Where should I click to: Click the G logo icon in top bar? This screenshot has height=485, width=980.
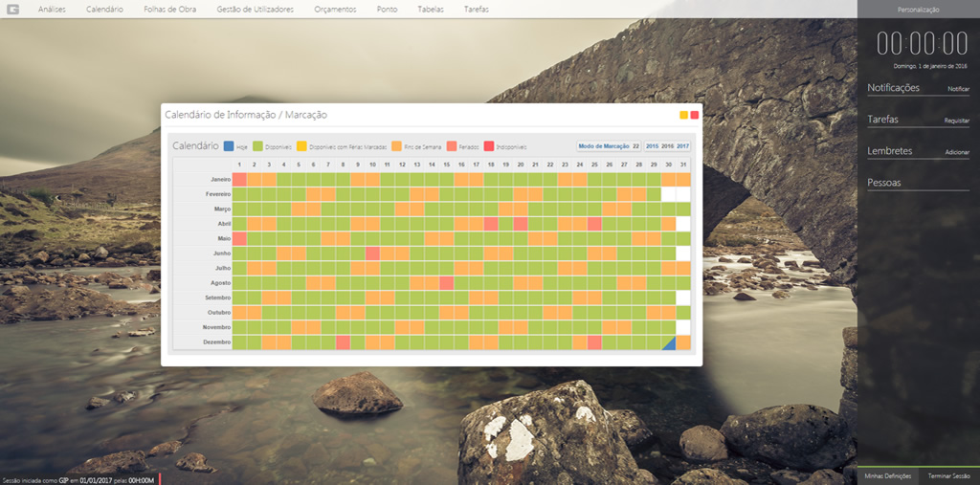point(12,9)
